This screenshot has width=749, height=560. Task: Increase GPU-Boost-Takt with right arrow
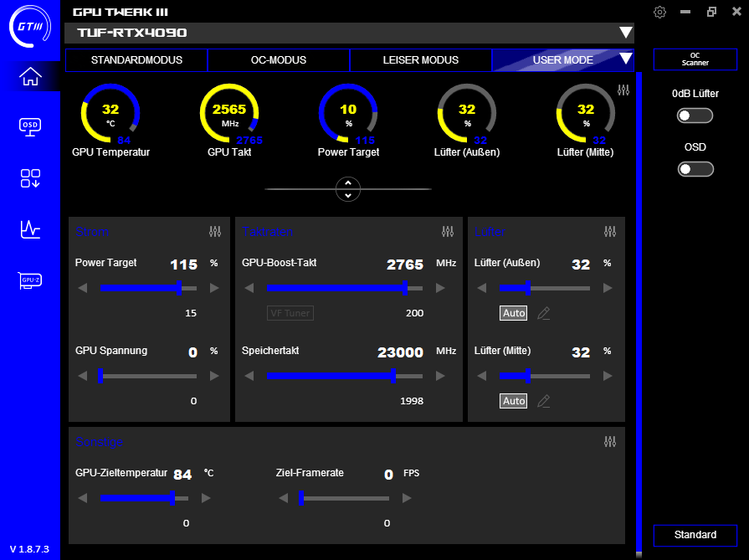pyautogui.click(x=440, y=288)
